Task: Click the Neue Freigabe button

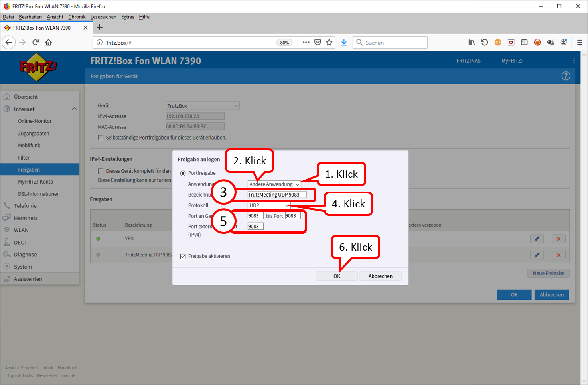Action: 549,273
